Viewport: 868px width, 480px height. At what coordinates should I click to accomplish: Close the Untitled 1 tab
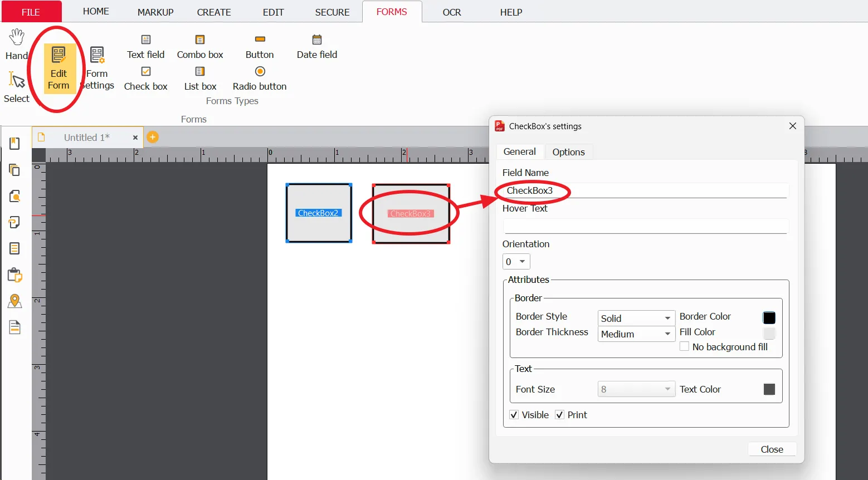pos(135,138)
